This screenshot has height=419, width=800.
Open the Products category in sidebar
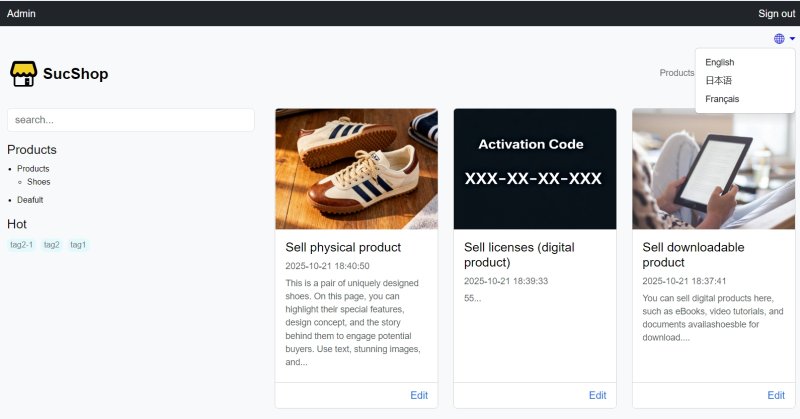click(x=33, y=169)
